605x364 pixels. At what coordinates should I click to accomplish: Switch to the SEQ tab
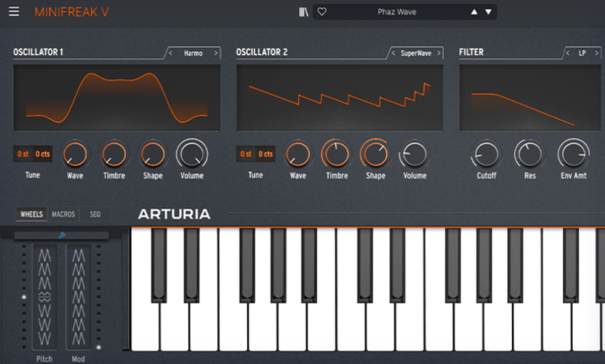95,214
